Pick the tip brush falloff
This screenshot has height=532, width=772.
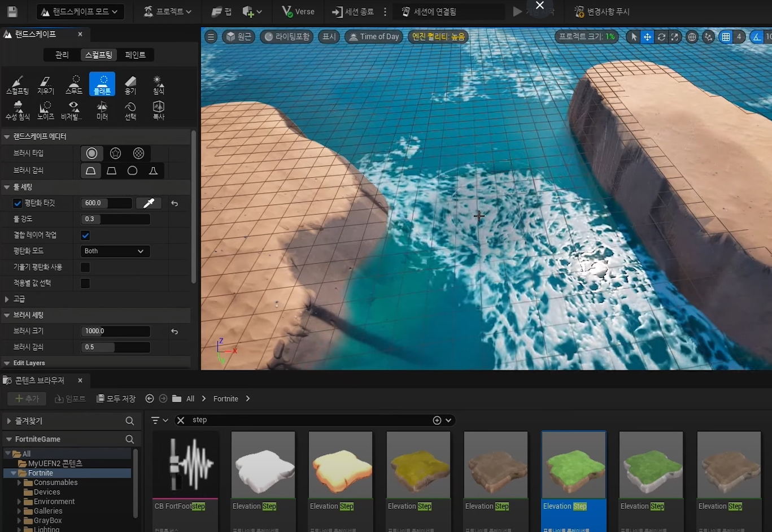coord(153,171)
